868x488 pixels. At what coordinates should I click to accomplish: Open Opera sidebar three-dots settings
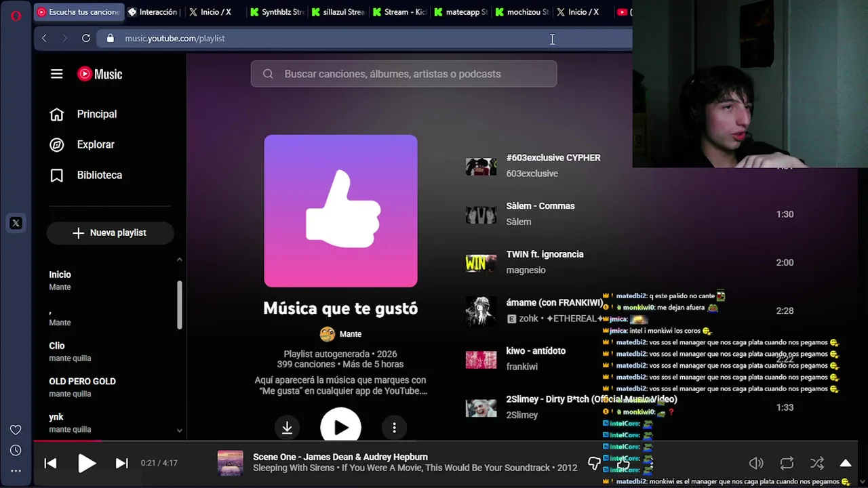[16, 470]
